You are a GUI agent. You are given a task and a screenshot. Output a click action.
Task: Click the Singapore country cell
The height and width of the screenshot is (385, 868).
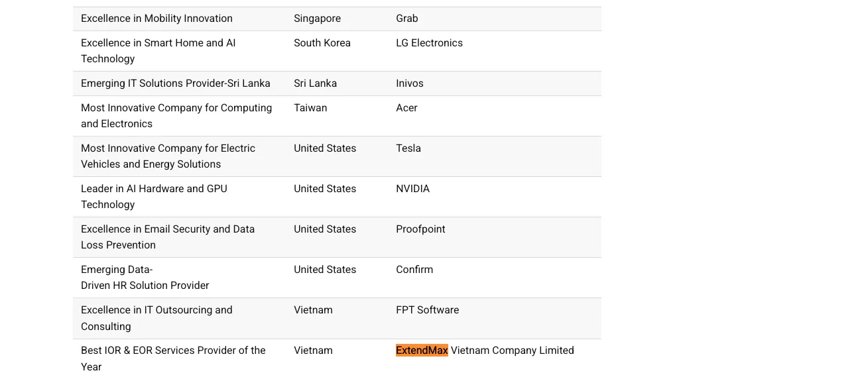pyautogui.click(x=317, y=19)
